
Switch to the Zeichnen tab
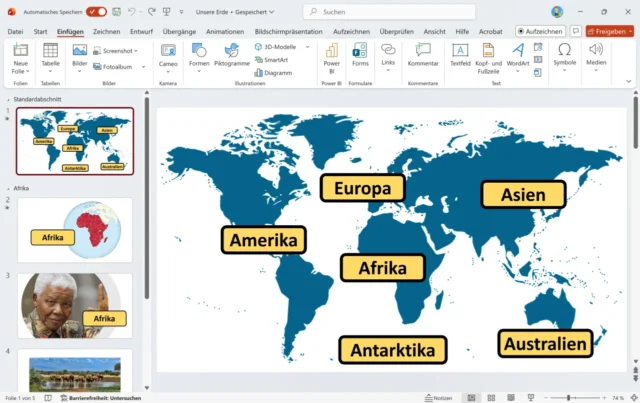click(107, 31)
